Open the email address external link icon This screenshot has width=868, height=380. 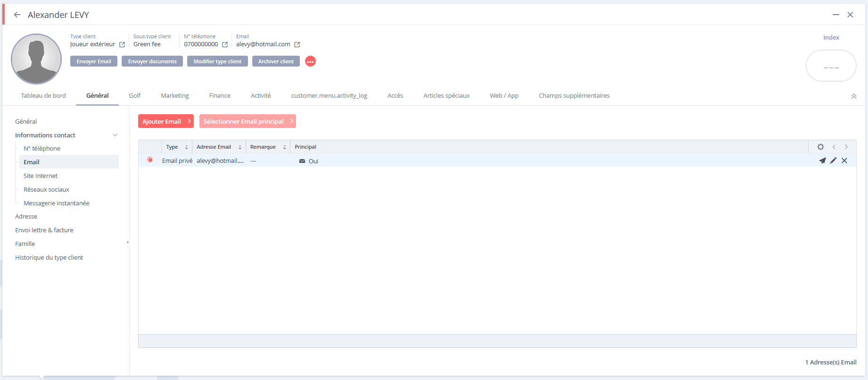[297, 44]
